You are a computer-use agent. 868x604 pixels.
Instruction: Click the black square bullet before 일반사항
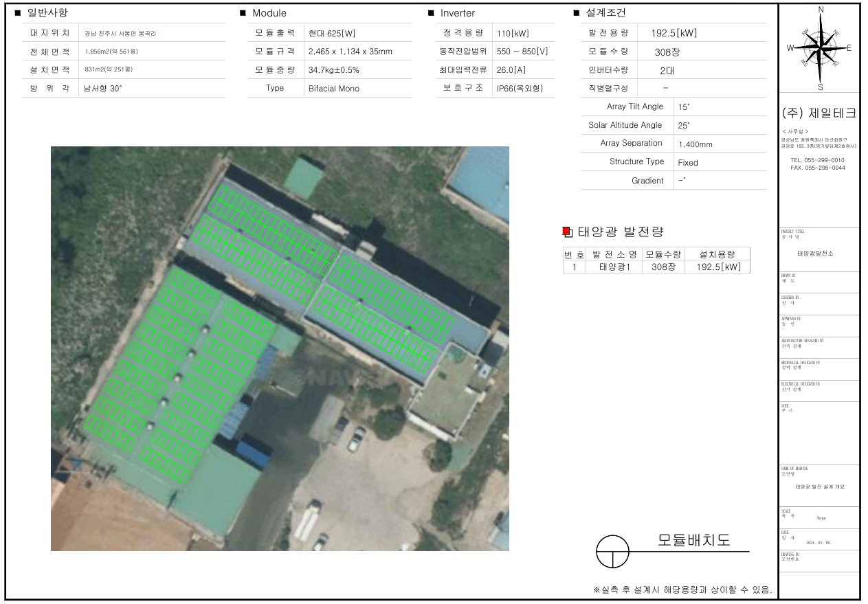click(18, 13)
